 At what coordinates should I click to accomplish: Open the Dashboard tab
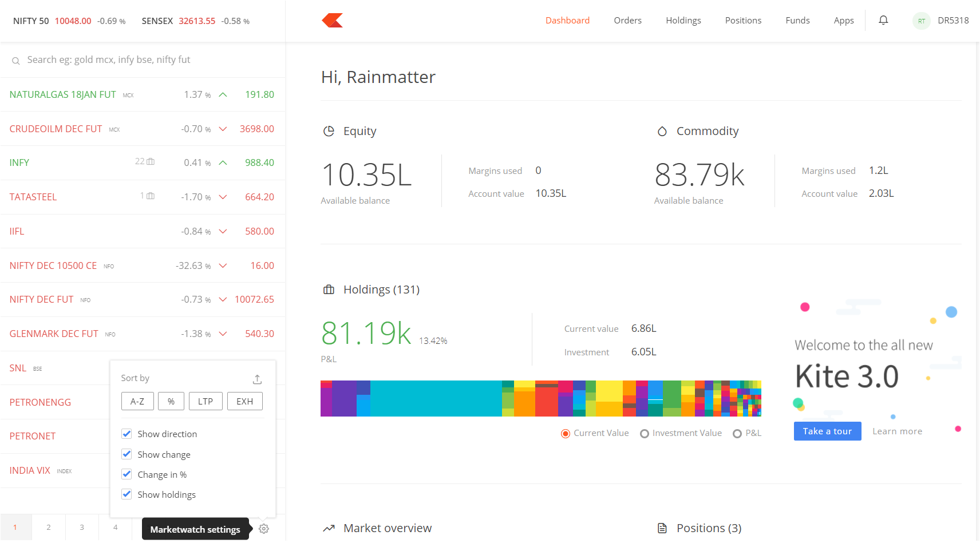[567, 21]
